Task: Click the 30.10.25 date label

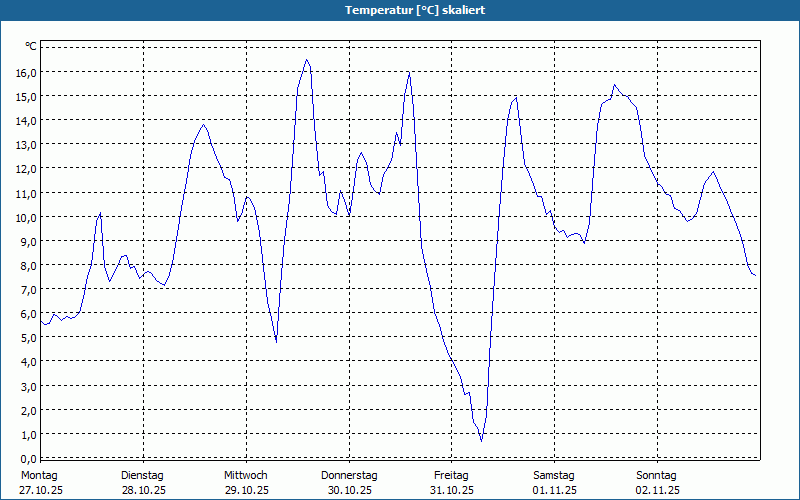Action: click(349, 490)
